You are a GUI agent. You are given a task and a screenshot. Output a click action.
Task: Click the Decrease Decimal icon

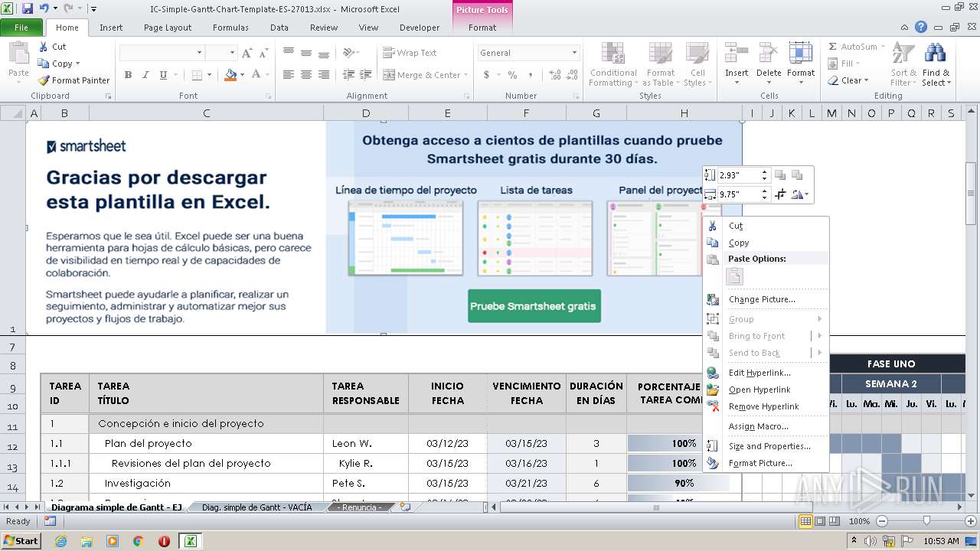pyautogui.click(x=570, y=75)
